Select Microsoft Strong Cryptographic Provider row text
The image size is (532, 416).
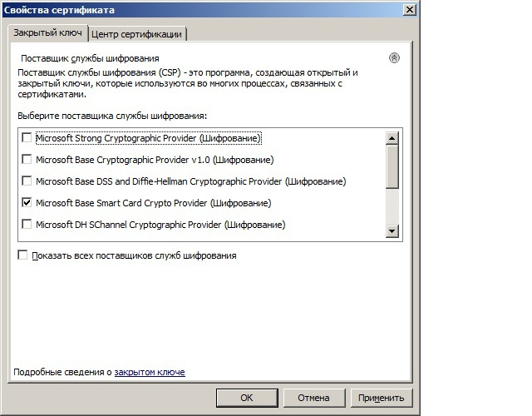pyautogui.click(x=148, y=138)
